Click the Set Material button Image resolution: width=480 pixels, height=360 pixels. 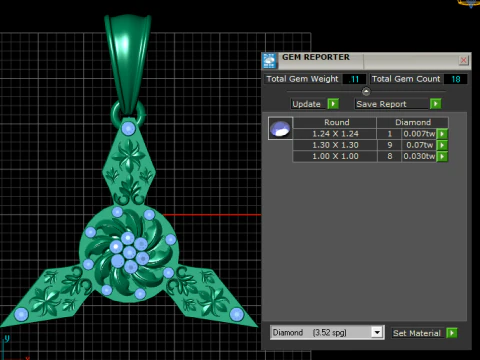coord(417,333)
